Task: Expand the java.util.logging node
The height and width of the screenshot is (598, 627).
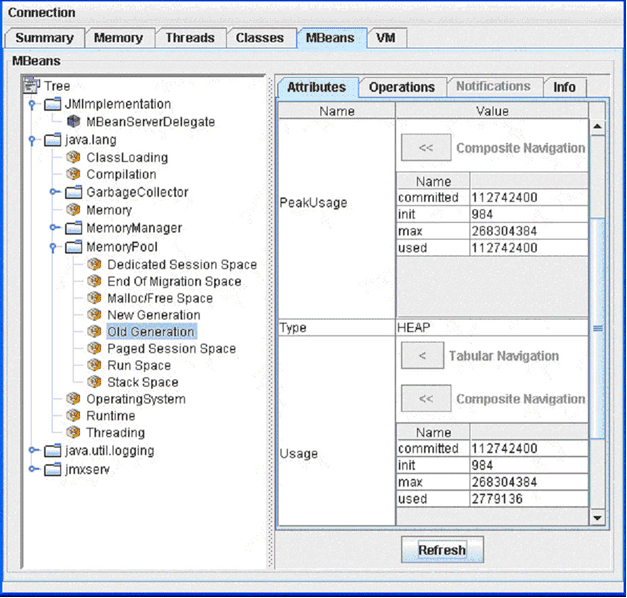Action: (x=33, y=451)
